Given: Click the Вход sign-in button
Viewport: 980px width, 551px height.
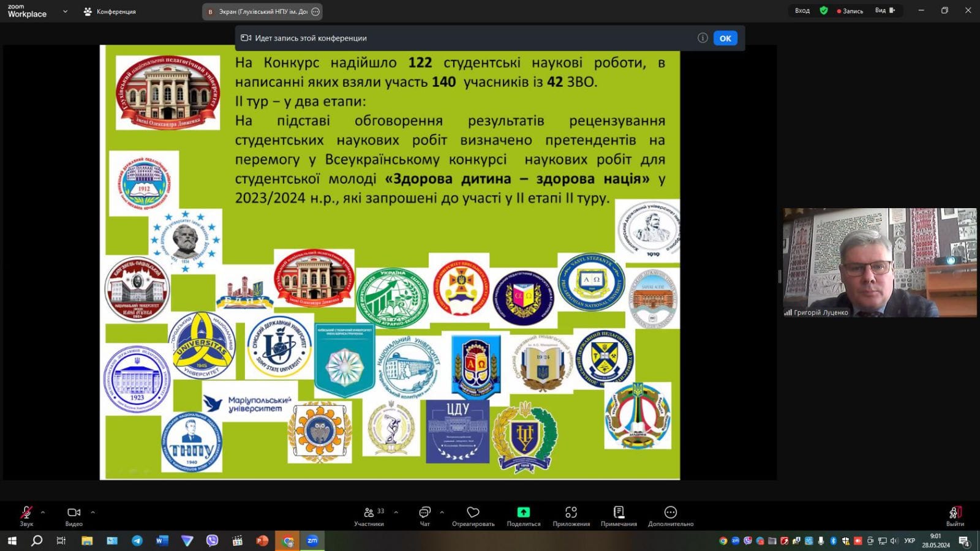Looking at the screenshot, I should click(802, 10).
